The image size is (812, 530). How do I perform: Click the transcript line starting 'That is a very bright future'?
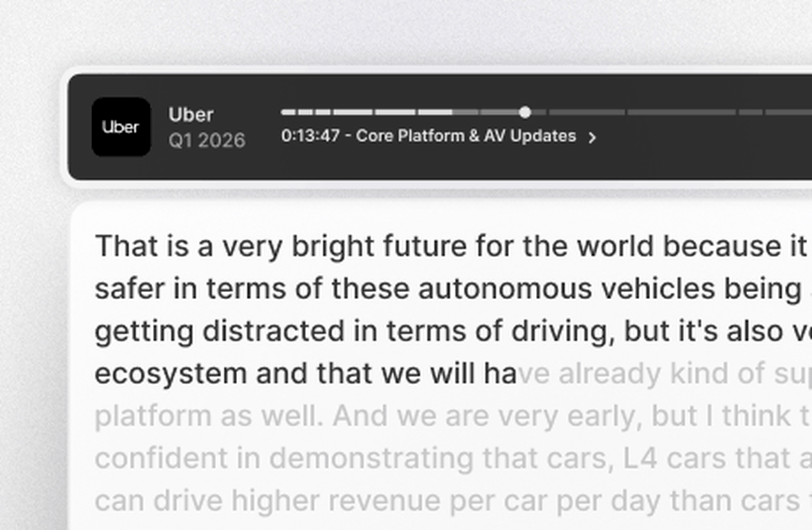pyautogui.click(x=453, y=246)
